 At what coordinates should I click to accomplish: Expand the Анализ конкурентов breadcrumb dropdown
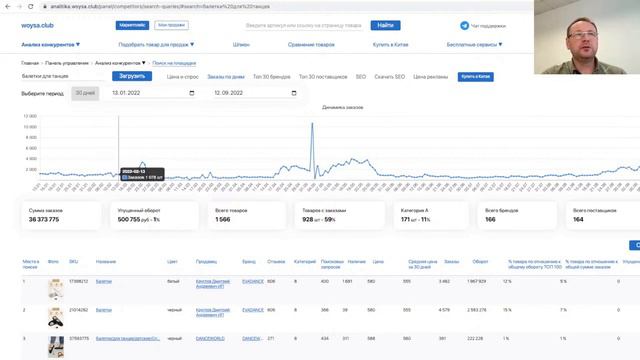[x=120, y=63]
